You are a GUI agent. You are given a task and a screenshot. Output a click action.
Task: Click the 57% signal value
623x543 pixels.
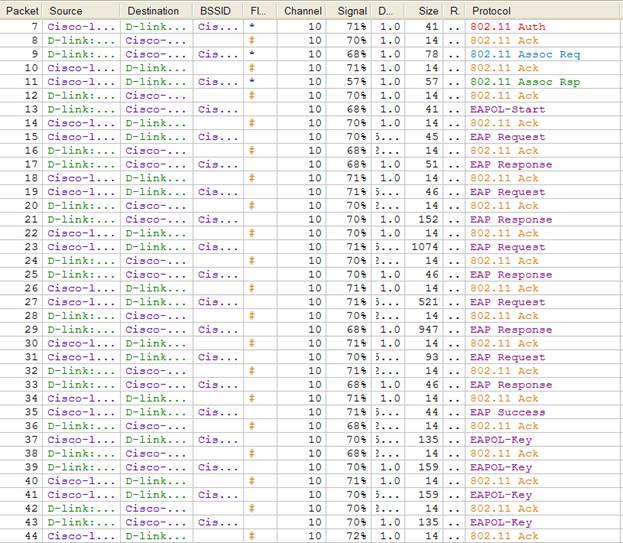pyautogui.click(x=352, y=82)
